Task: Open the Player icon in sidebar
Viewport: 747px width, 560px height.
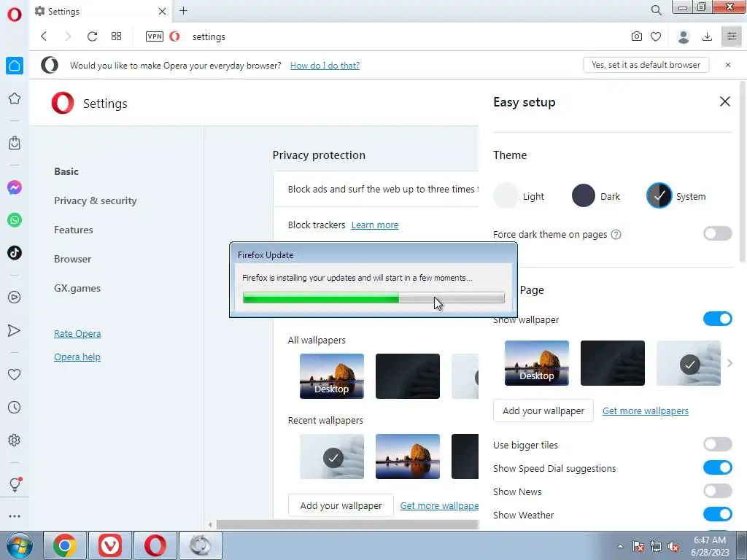Action: pyautogui.click(x=15, y=297)
